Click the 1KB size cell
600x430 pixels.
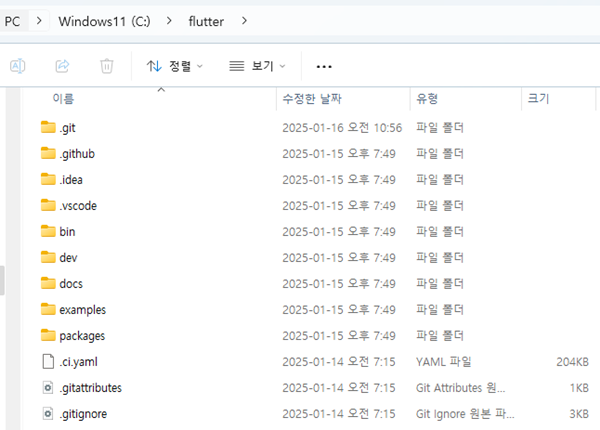click(x=579, y=388)
